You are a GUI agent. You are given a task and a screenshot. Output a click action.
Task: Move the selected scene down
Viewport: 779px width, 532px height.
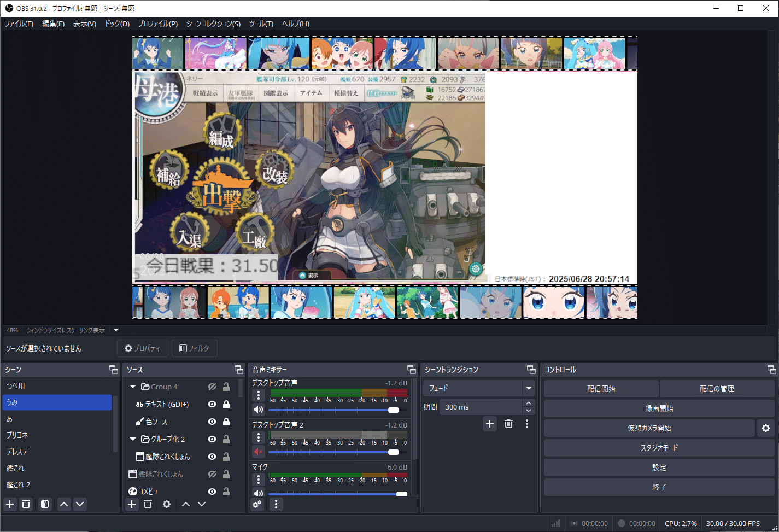(x=80, y=504)
